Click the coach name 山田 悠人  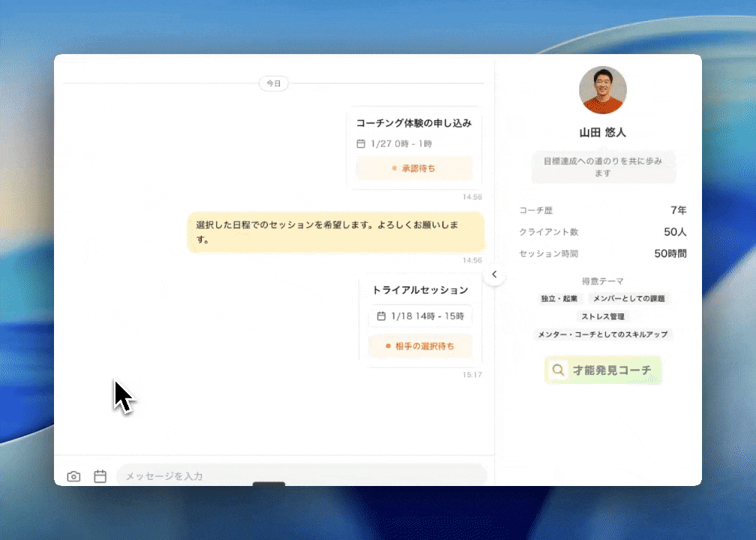pos(603,132)
